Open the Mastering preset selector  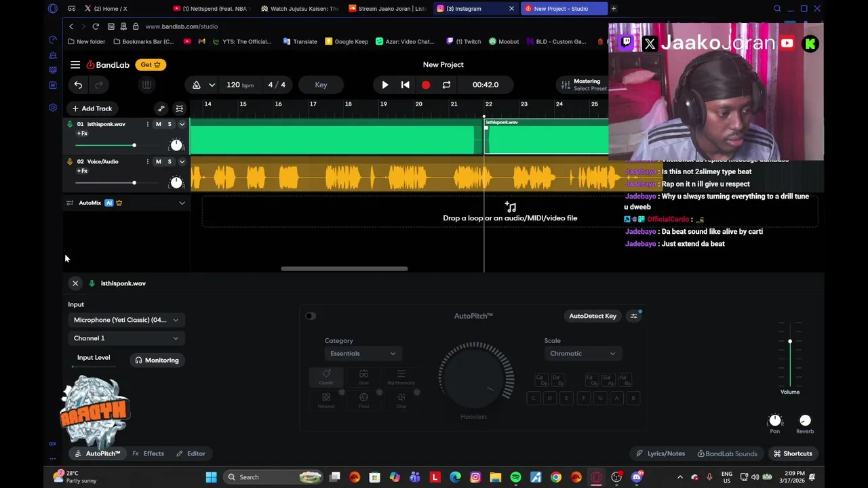click(583, 85)
